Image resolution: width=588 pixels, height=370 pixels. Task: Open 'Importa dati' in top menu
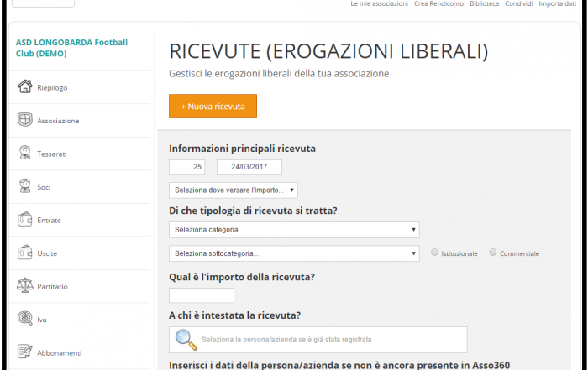(557, 3)
